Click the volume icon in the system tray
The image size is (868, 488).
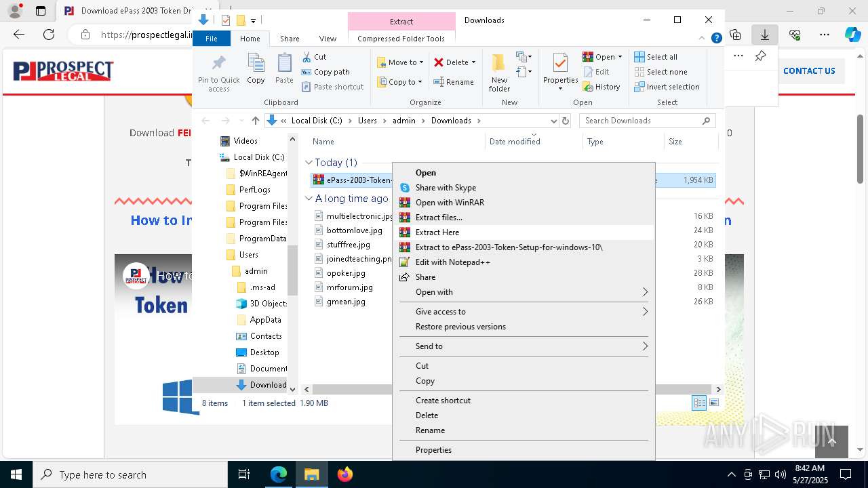pyautogui.click(x=780, y=474)
